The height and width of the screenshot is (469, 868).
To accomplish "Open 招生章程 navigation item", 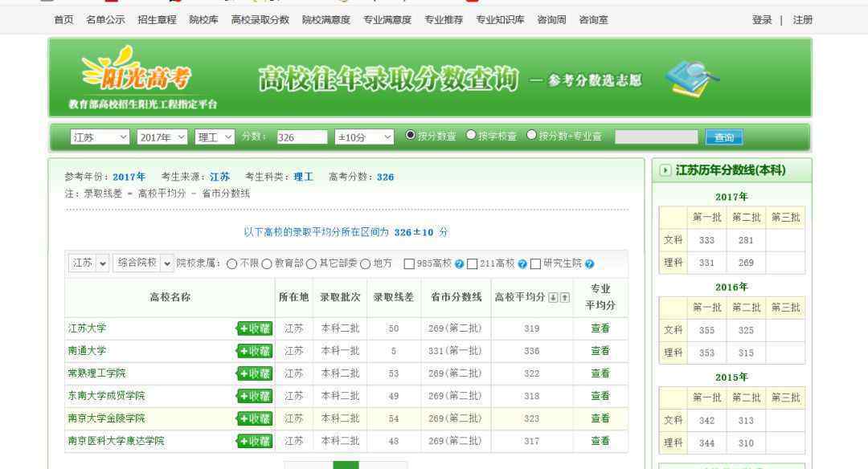I will [157, 20].
